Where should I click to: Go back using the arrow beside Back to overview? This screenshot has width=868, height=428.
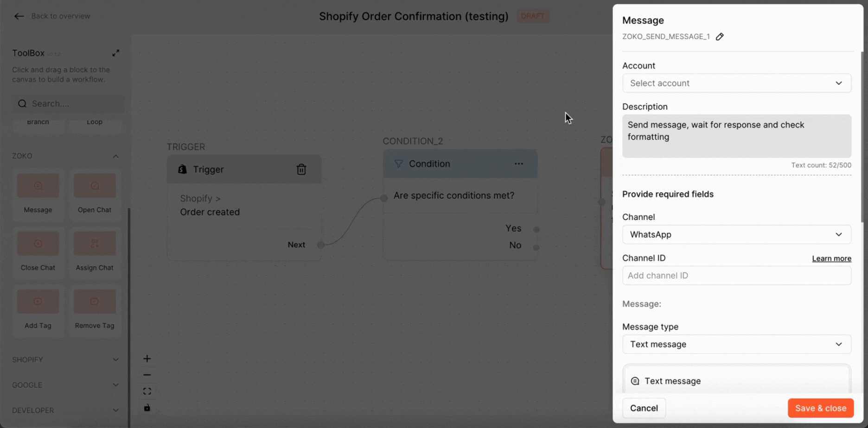coord(19,16)
